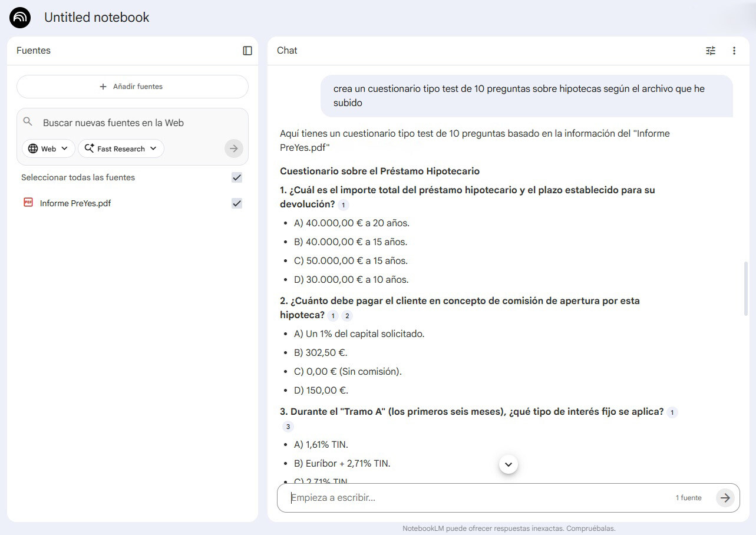756x535 pixels.
Task: Open chat configuration via sliders icon
Action: pyautogui.click(x=711, y=51)
